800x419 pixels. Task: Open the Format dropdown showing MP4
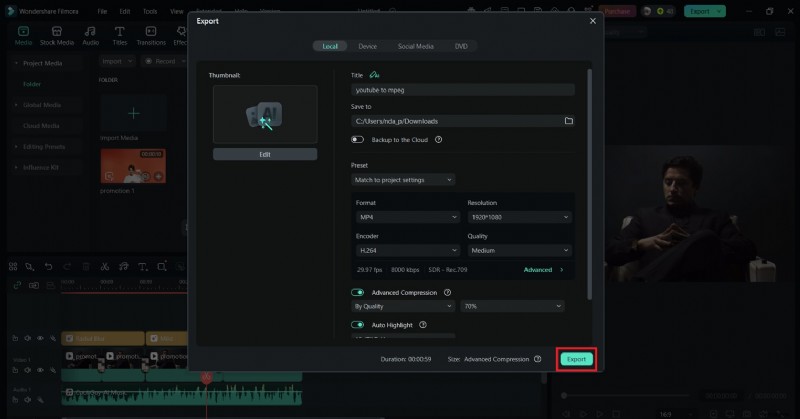pos(405,217)
